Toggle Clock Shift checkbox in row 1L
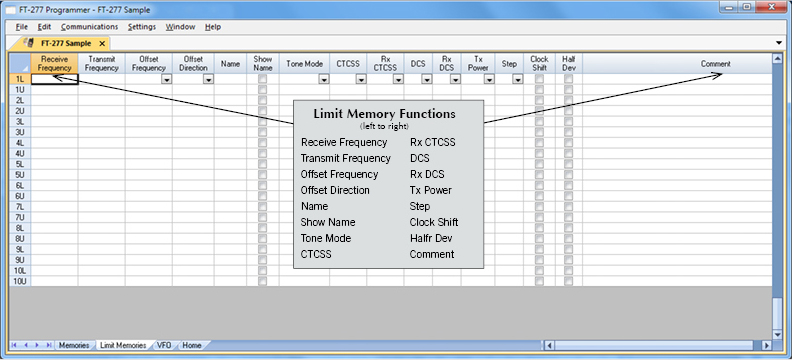This screenshot has height=360, width=792. click(x=539, y=79)
